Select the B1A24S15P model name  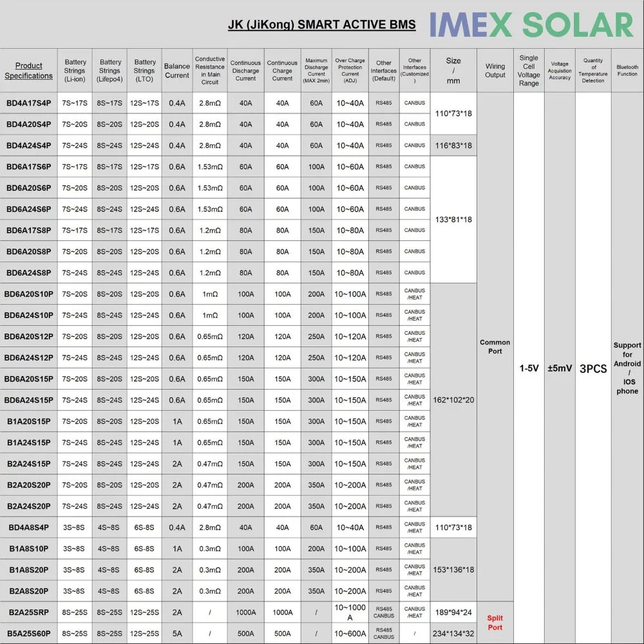tap(29, 443)
